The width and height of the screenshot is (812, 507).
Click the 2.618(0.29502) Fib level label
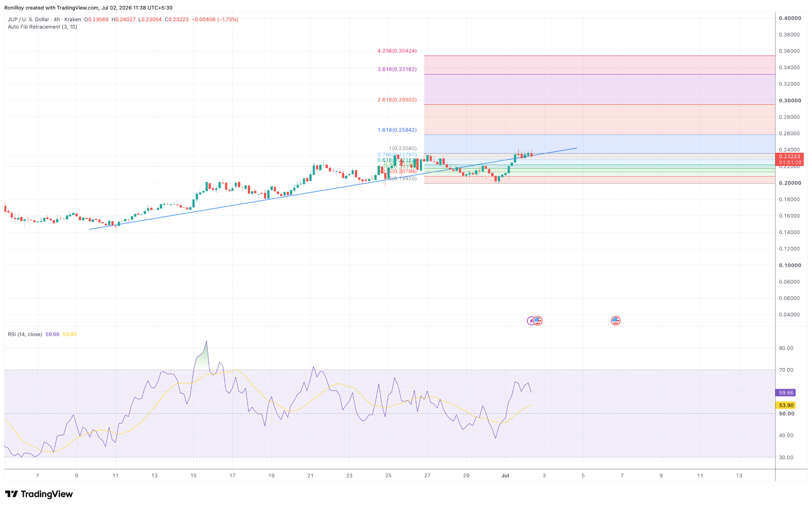pyautogui.click(x=397, y=100)
